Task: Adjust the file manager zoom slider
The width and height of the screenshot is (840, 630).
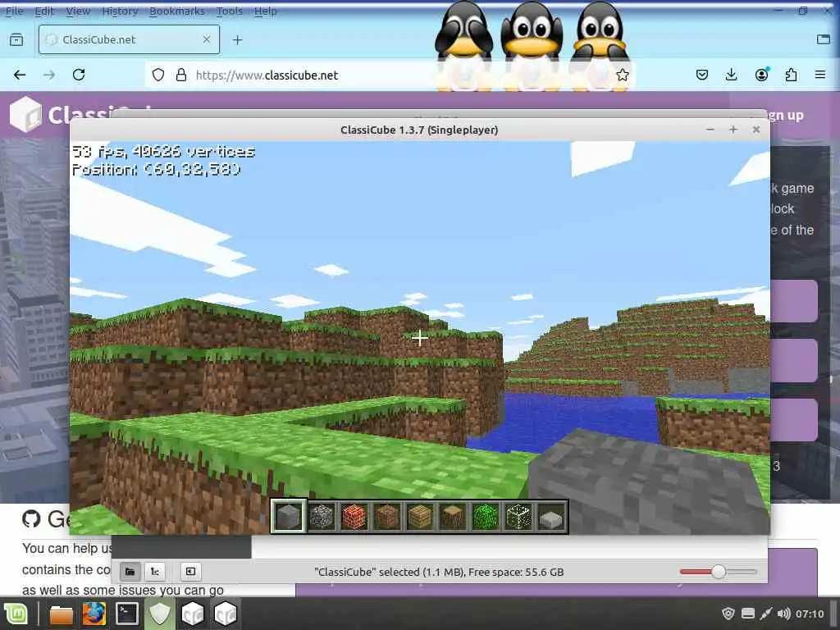Action: click(719, 572)
